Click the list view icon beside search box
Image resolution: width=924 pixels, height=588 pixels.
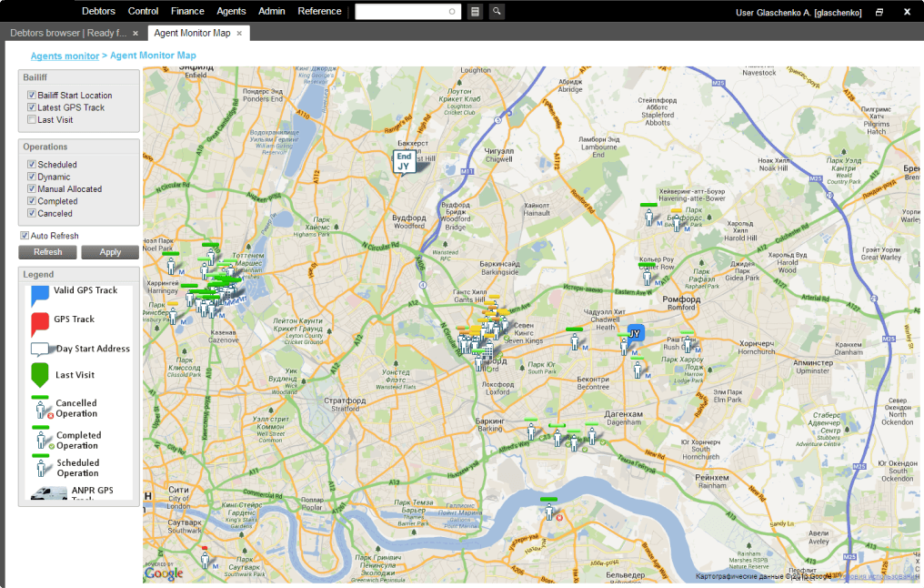475,11
